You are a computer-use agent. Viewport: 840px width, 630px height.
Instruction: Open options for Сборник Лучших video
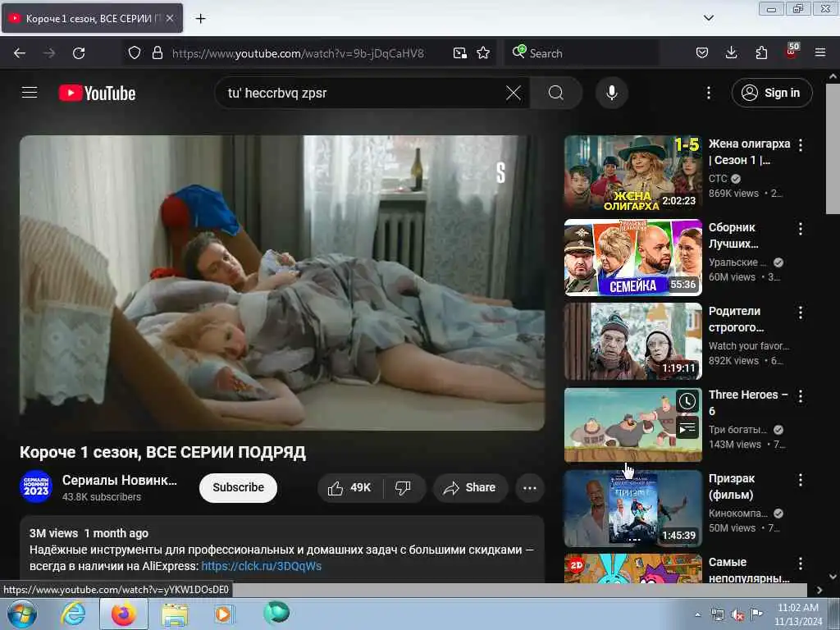click(x=801, y=229)
